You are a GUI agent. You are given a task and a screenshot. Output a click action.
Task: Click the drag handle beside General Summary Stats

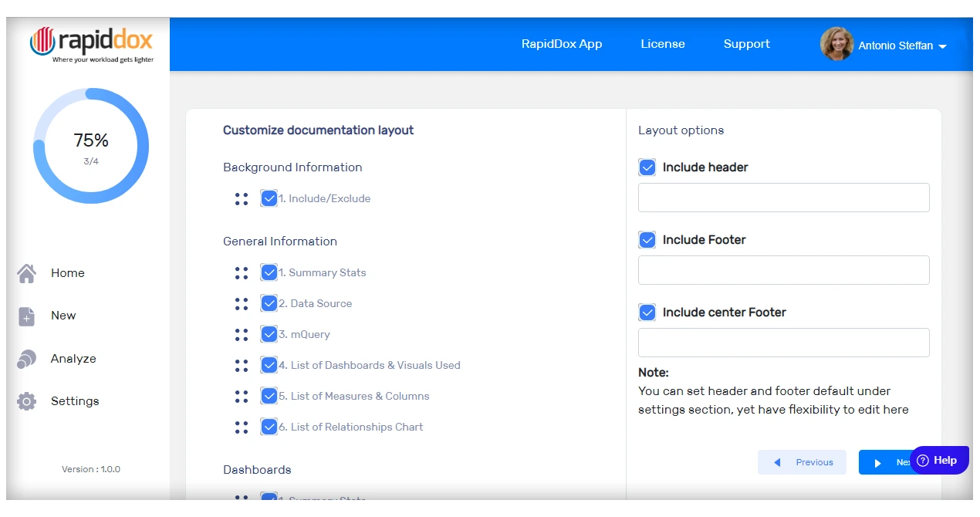pyautogui.click(x=242, y=273)
